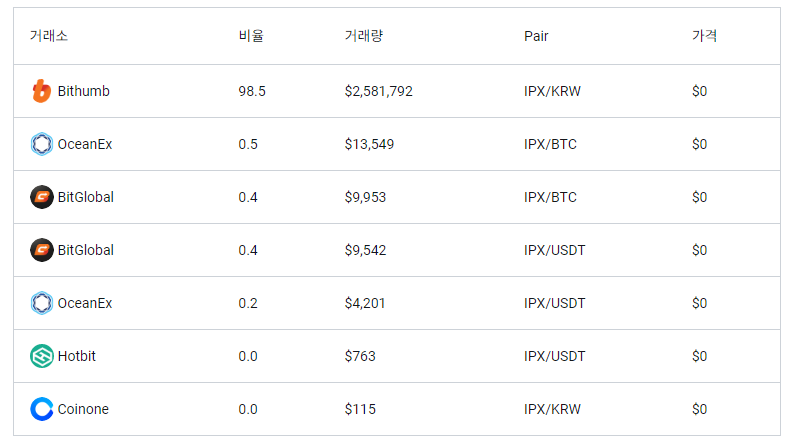Image resolution: width=789 pixels, height=441 pixels.
Task: Click the $0 price in Hotbit row
Action: click(699, 356)
